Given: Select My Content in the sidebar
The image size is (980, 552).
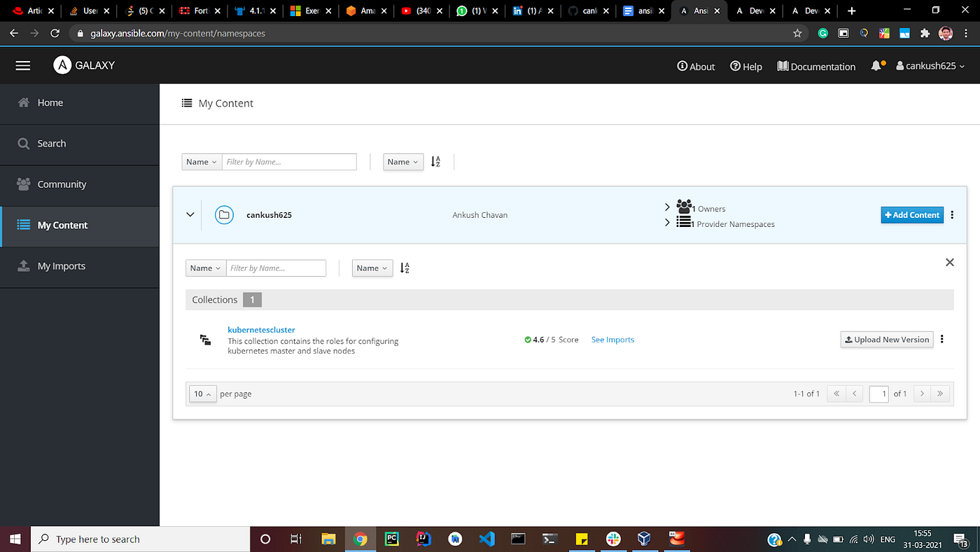Looking at the screenshot, I should (x=80, y=225).
